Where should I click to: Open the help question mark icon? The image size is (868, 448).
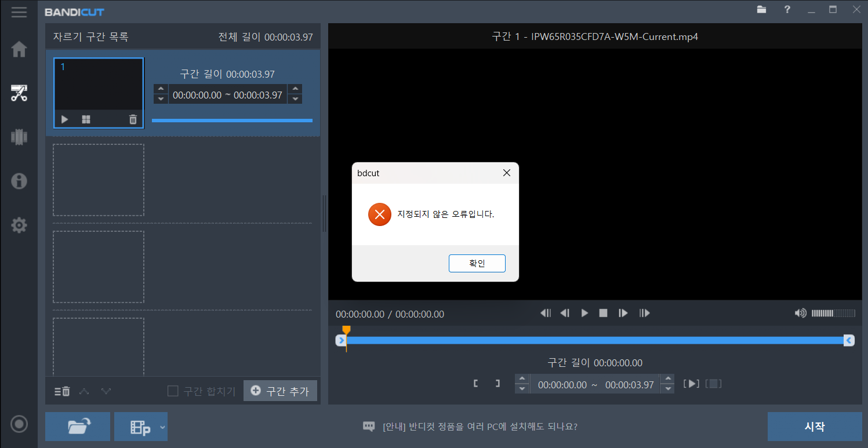coord(787,9)
